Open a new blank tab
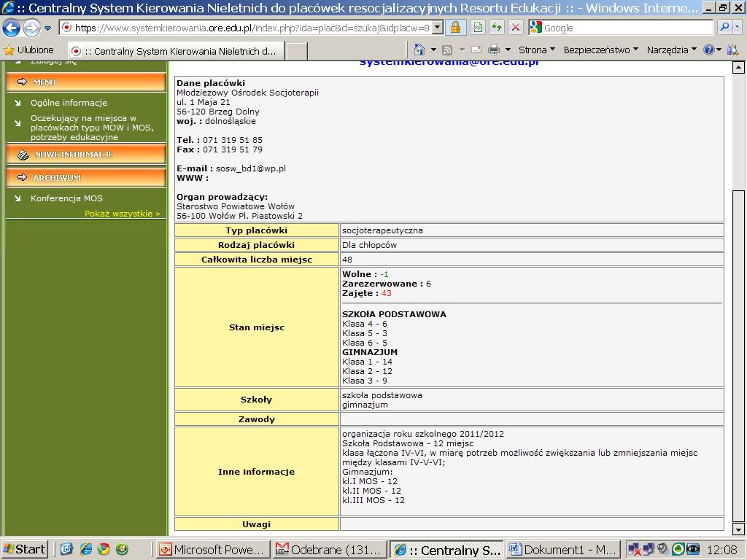Viewport: 747px width, 560px height. coord(296,51)
